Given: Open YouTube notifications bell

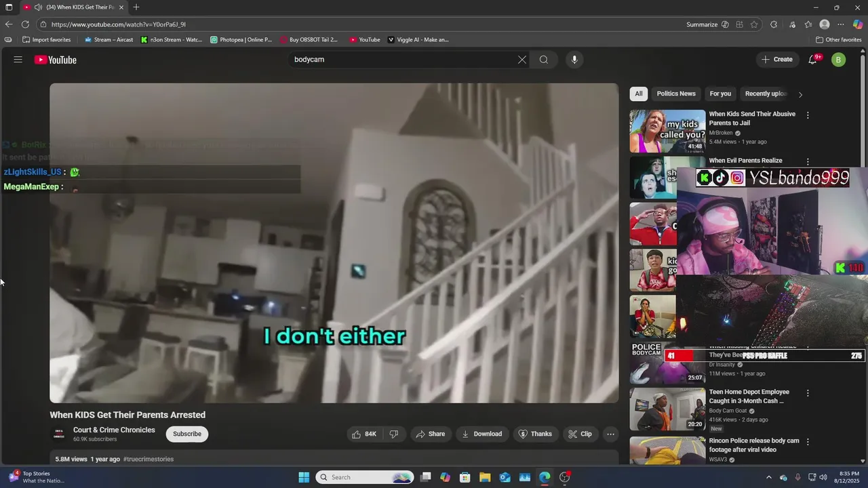Looking at the screenshot, I should [813, 60].
